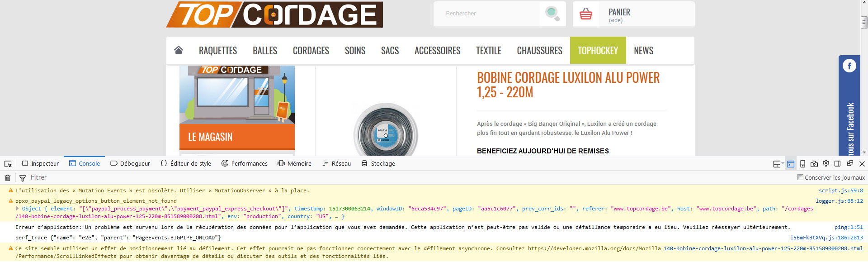The width and height of the screenshot is (868, 262).
Task: Toggle Conserver les journaux checkbox
Action: pyautogui.click(x=800, y=177)
